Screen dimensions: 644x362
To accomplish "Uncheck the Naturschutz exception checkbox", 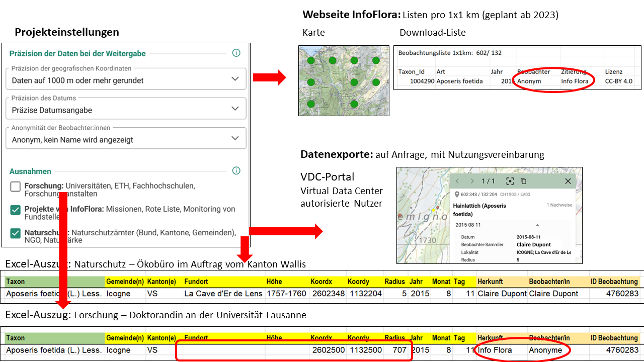I will coord(16,233).
